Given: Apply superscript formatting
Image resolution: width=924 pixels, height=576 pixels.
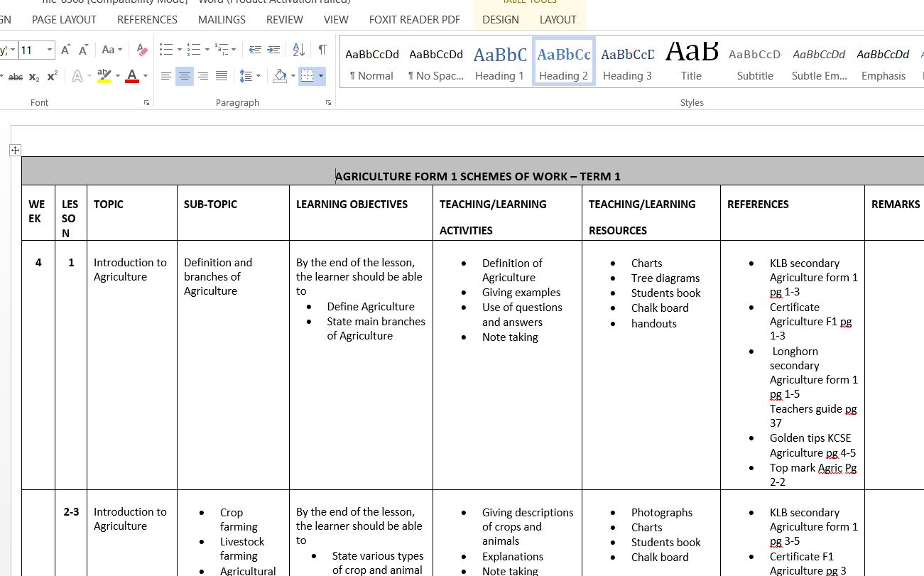Looking at the screenshot, I should pos(52,76).
